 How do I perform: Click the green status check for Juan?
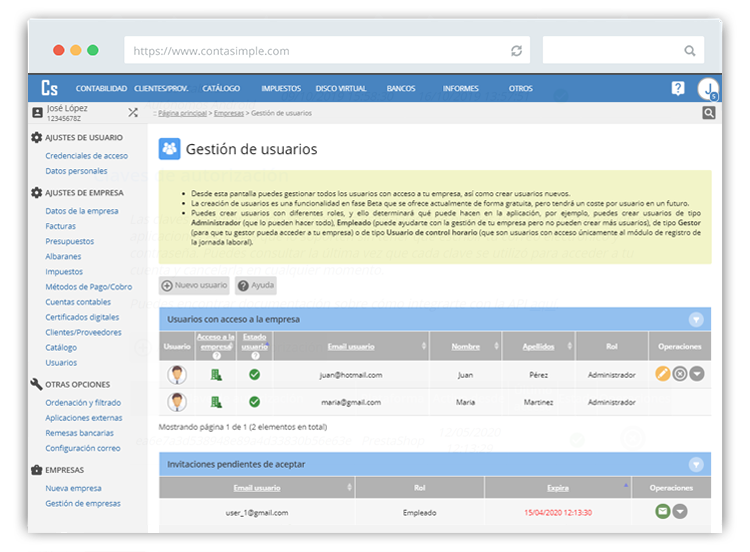[x=254, y=375]
